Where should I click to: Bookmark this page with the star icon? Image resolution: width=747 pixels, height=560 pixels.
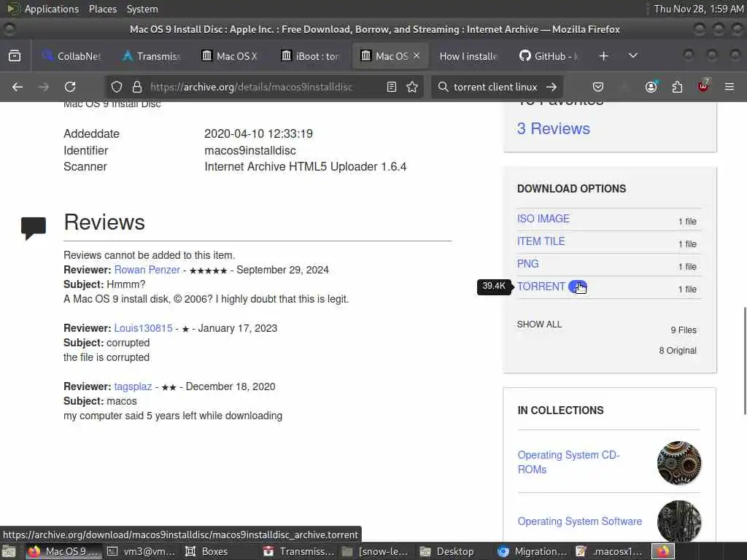[412, 87]
